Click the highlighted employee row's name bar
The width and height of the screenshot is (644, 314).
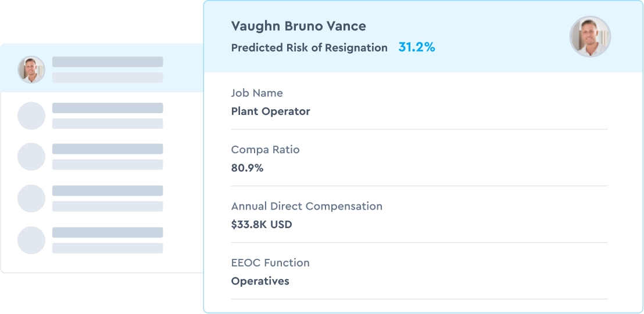108,62
